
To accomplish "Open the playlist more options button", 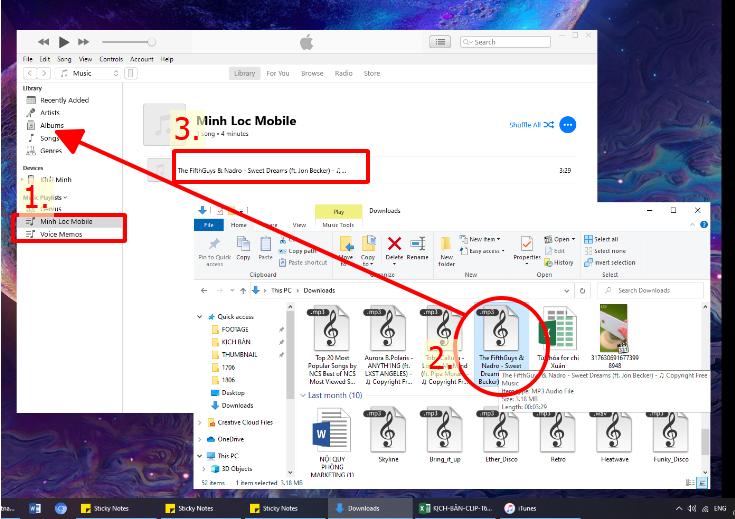I will (x=567, y=125).
